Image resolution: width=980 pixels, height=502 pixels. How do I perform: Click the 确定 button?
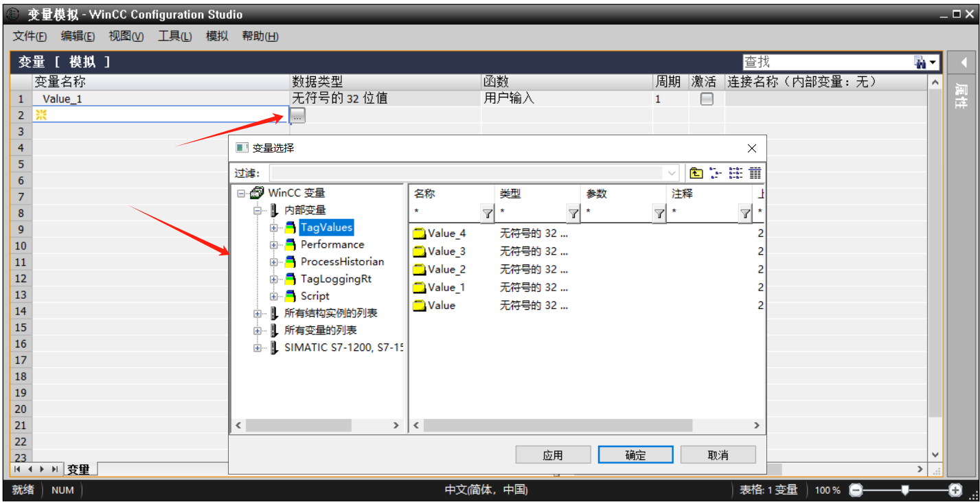(635, 455)
